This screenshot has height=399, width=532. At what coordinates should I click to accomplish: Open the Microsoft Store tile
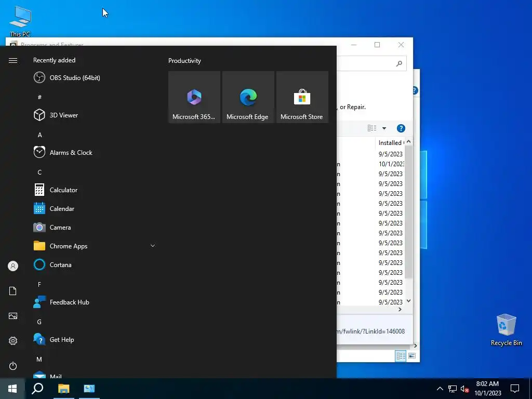[x=302, y=97]
